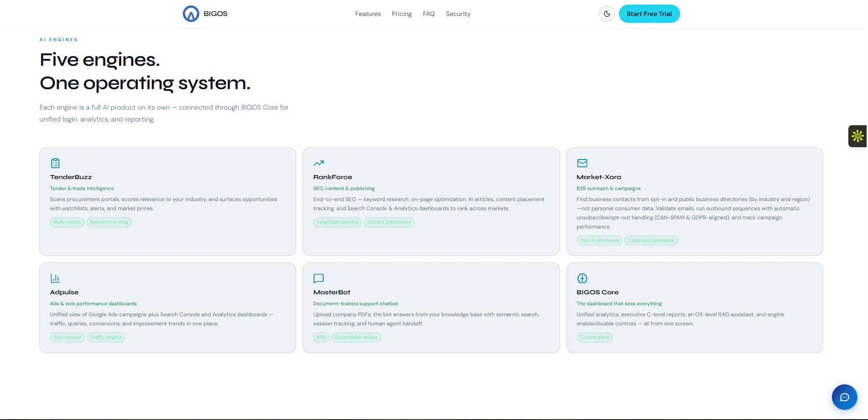Open the Security nav item

(x=458, y=14)
